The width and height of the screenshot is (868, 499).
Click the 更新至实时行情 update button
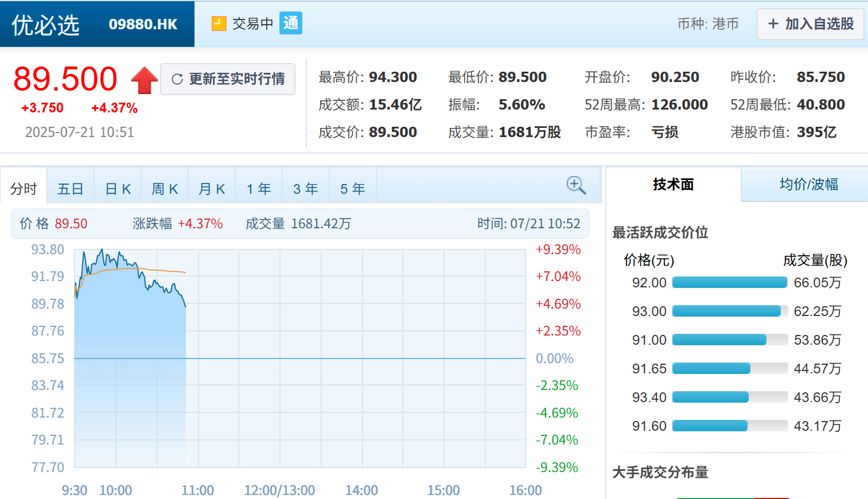tap(228, 79)
